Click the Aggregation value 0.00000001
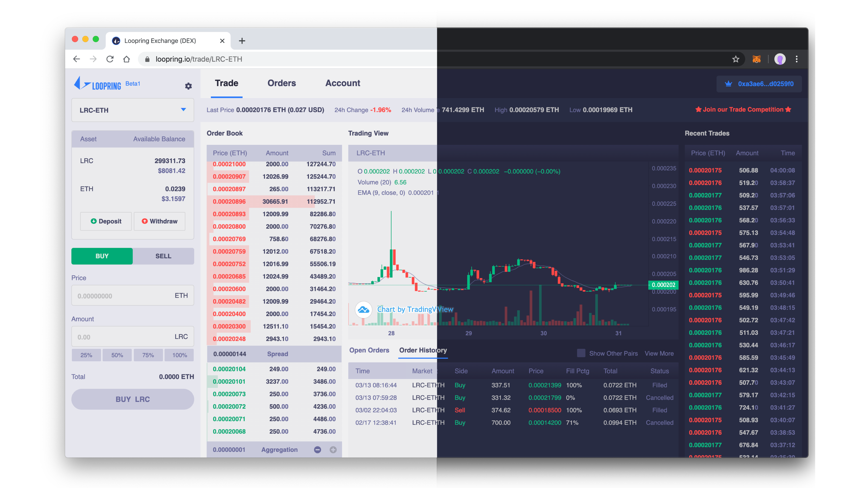The height and width of the screenshot is (488, 868). click(229, 450)
